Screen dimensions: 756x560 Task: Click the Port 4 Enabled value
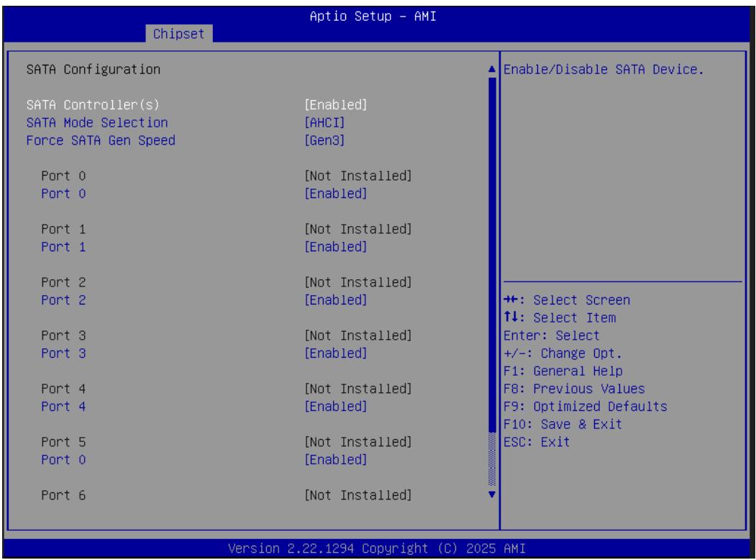(336, 406)
